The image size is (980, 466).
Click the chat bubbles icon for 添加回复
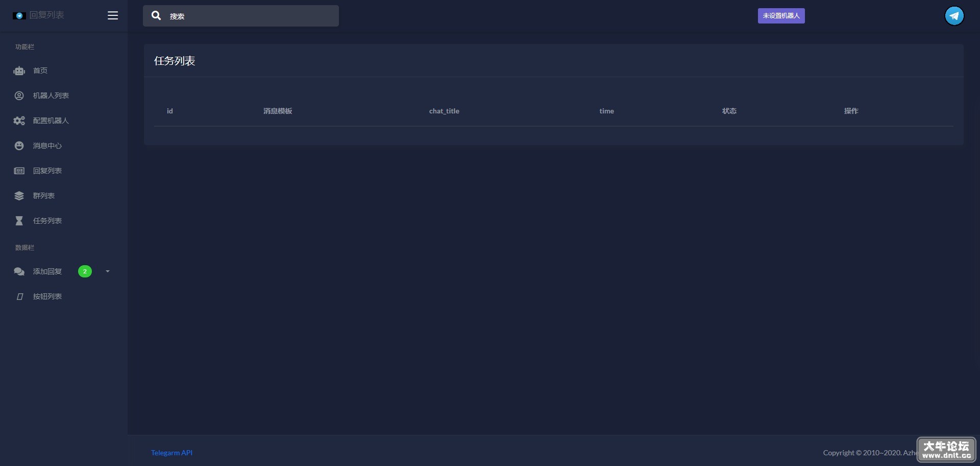[19, 271]
